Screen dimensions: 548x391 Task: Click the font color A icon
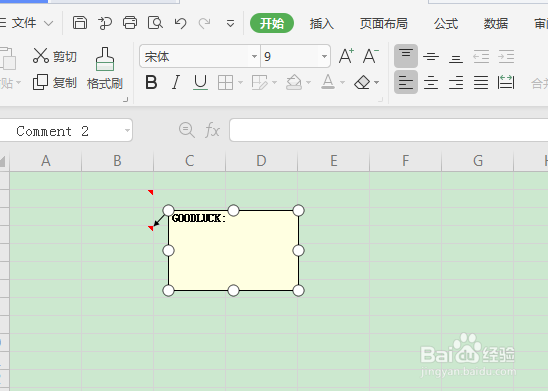328,82
